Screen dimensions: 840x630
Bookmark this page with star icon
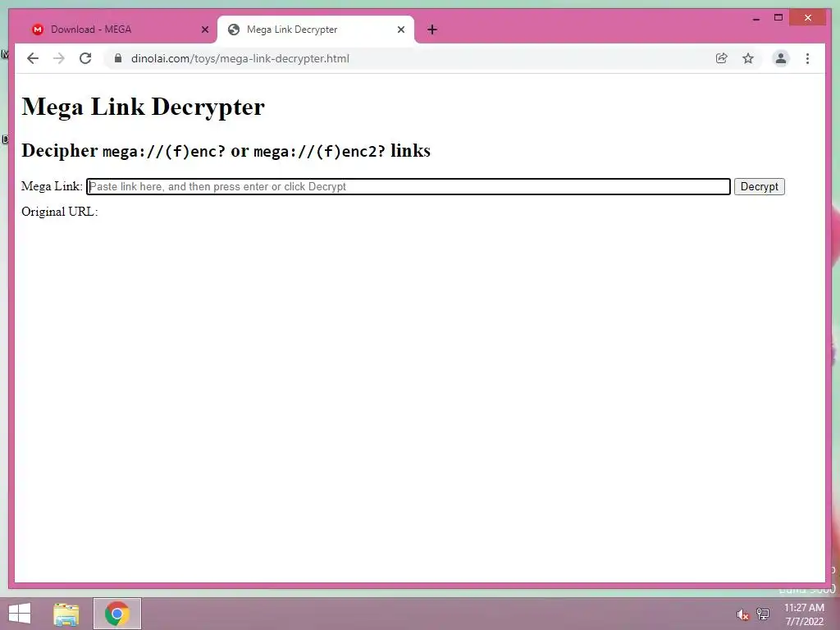tap(748, 58)
